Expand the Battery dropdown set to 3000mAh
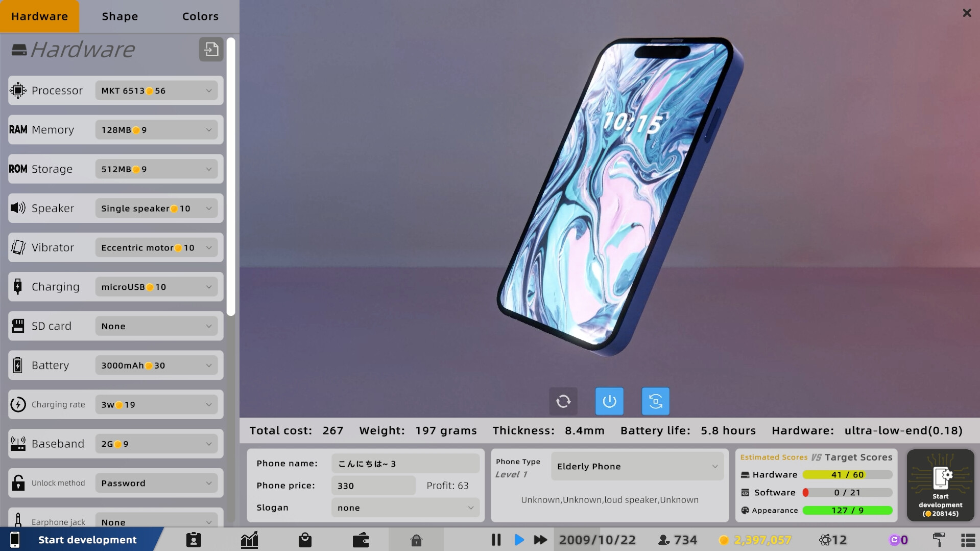Viewport: 980px width, 551px height. tap(156, 365)
